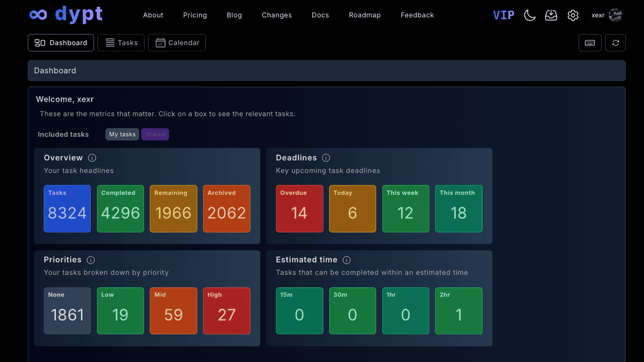Enable the Shared tasks filter

point(155,134)
